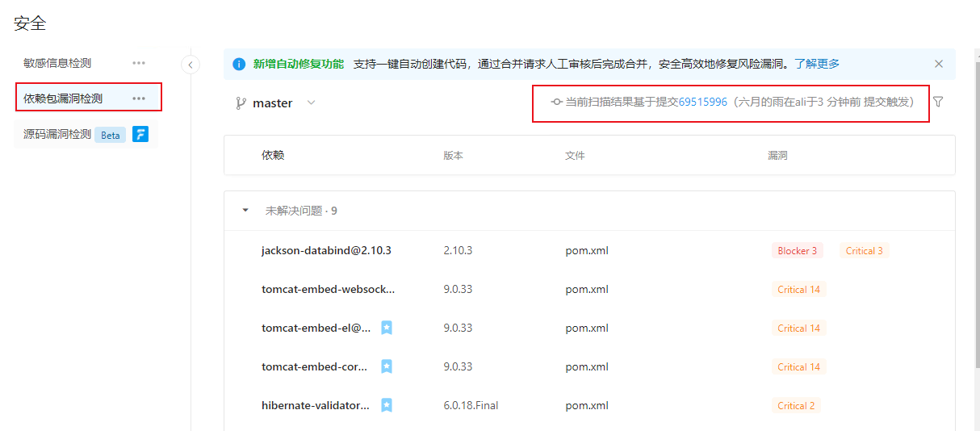Click the chevron next to master
Image resolution: width=980 pixels, height=431 pixels.
(311, 103)
